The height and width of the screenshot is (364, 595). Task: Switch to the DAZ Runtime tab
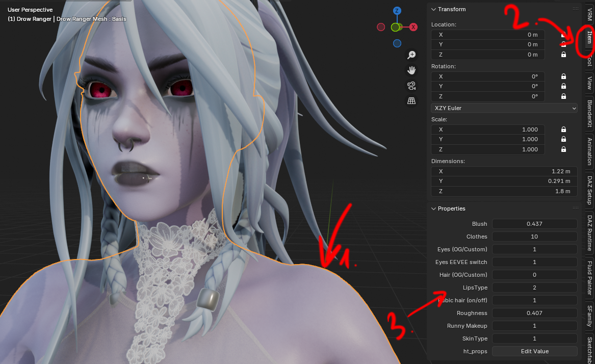click(x=589, y=232)
